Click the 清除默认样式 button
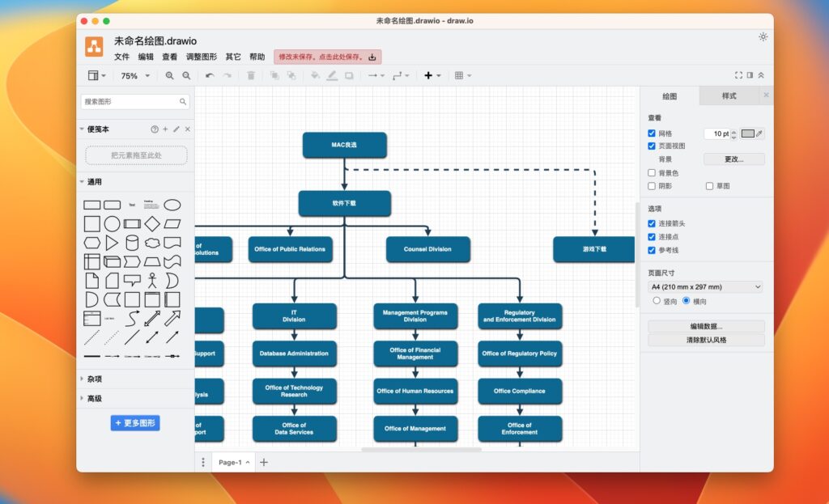829x504 pixels. [x=705, y=340]
